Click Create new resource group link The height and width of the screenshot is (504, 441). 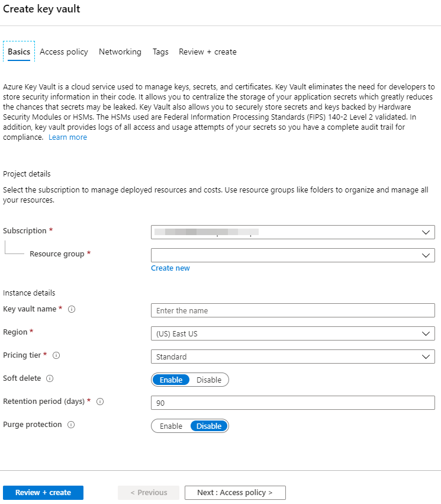point(170,268)
